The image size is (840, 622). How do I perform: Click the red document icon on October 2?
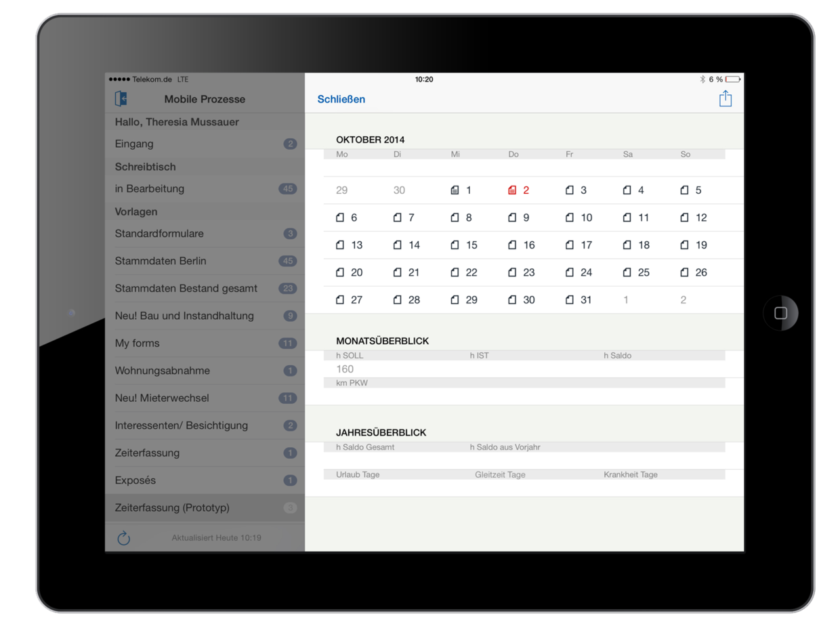coord(512,190)
